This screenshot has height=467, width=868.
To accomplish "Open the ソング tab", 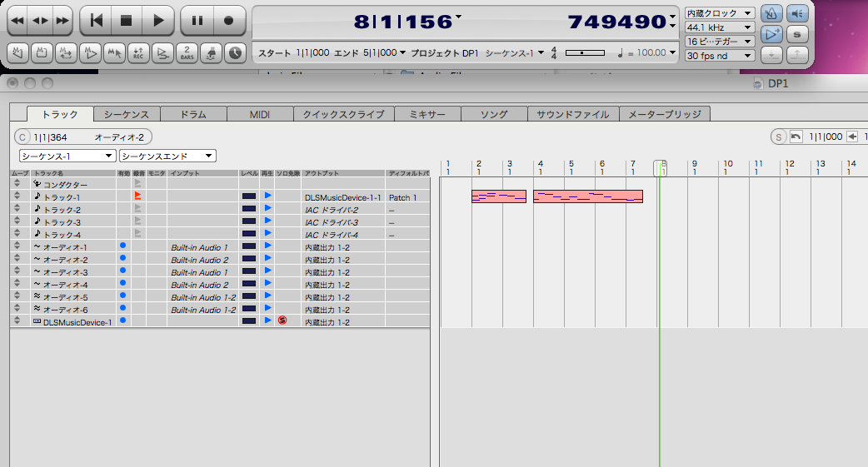I will 494,115.
